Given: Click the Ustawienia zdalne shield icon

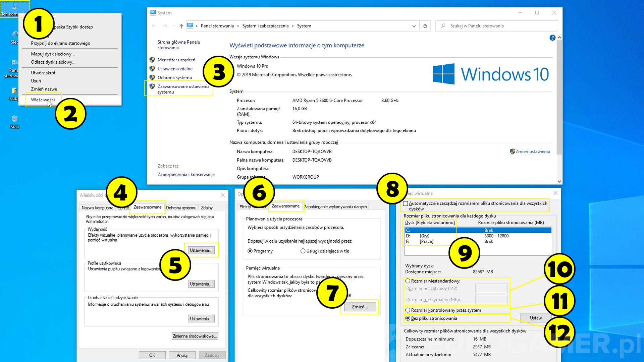Looking at the screenshot, I should pyautogui.click(x=152, y=68).
